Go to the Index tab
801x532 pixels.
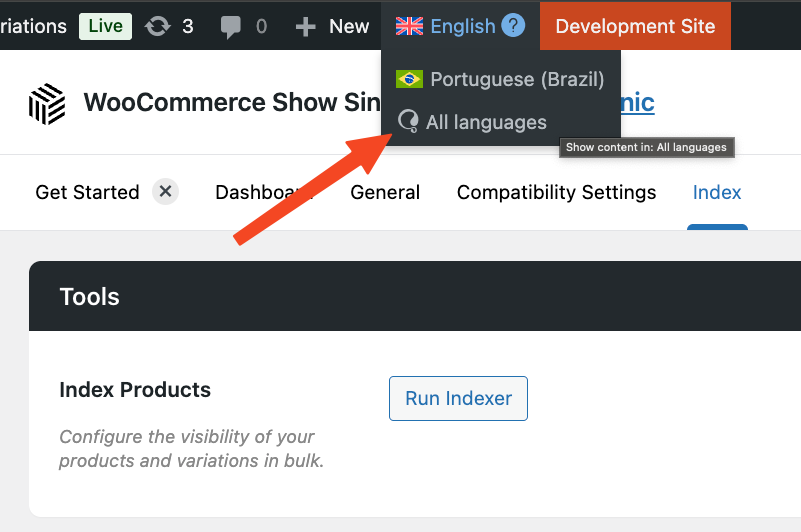point(717,192)
